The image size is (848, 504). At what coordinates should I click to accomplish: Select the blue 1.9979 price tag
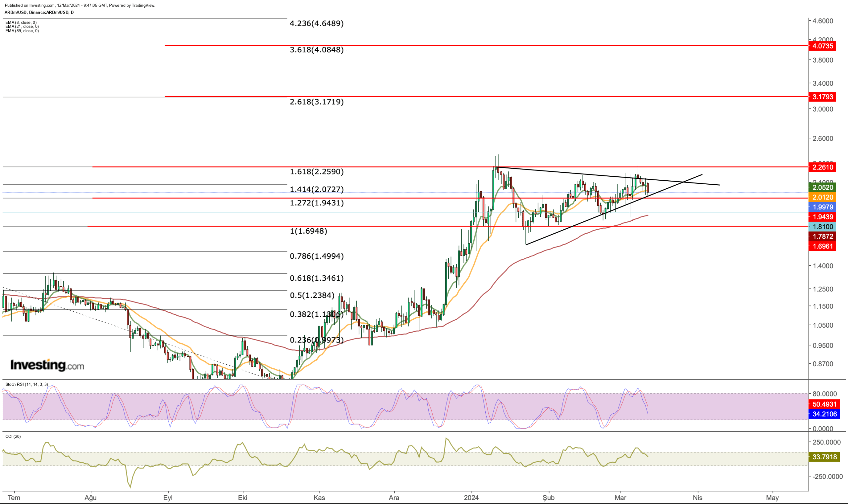822,207
